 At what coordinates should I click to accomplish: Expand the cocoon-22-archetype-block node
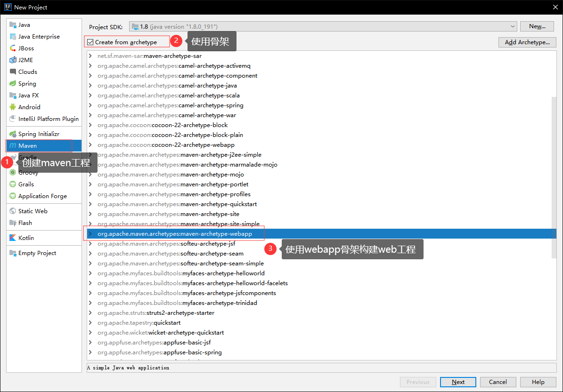click(x=90, y=125)
